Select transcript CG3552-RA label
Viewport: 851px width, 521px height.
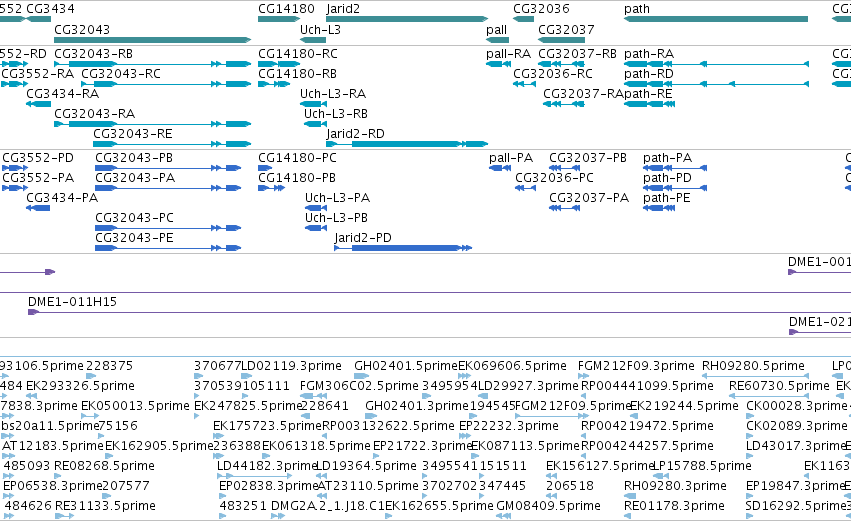pyautogui.click(x=37, y=74)
